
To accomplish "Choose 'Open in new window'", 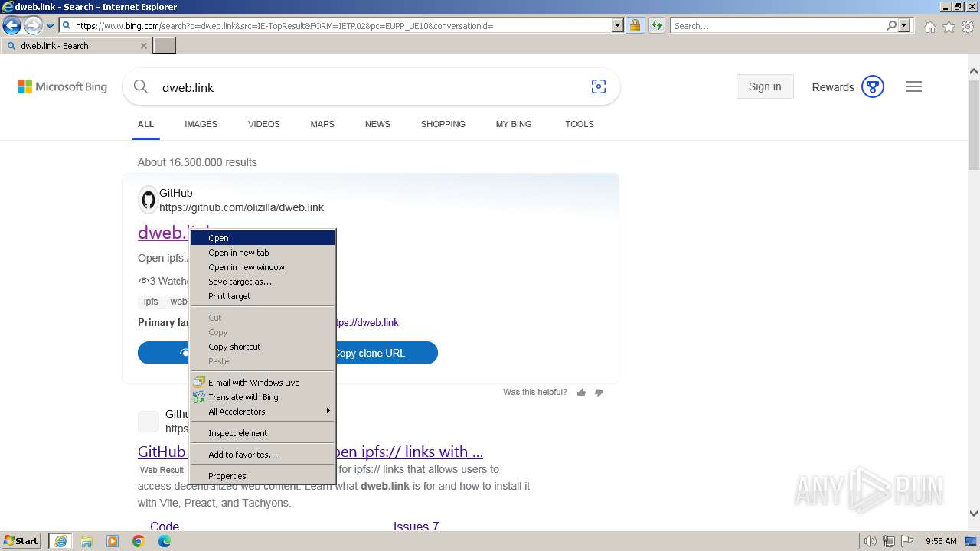I will click(263, 267).
